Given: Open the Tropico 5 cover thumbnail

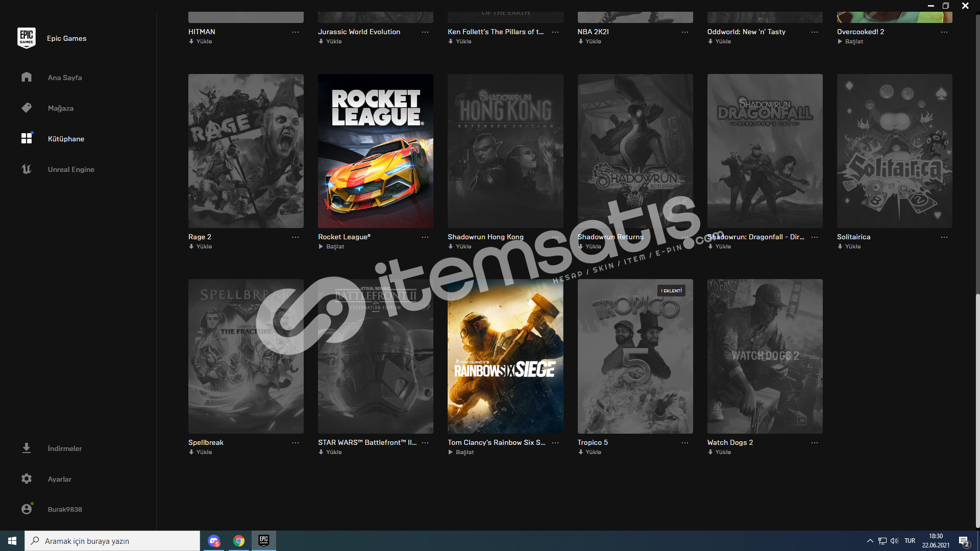Looking at the screenshot, I should (x=635, y=356).
